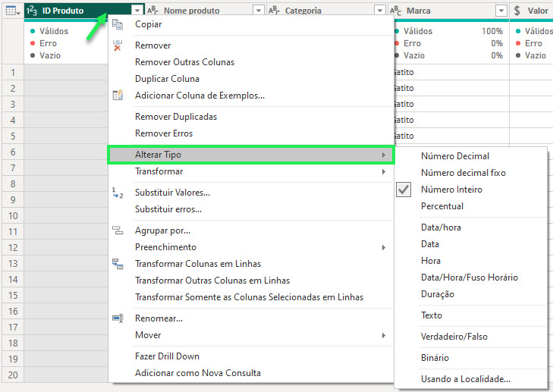Image resolution: width=553 pixels, height=392 pixels.
Task: Choose Copiar from context menu
Action: pos(149,24)
